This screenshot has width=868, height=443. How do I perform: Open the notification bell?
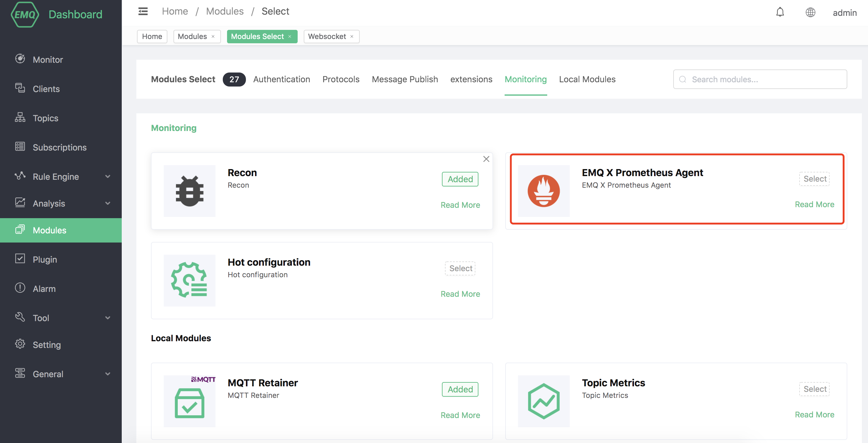pyautogui.click(x=780, y=12)
